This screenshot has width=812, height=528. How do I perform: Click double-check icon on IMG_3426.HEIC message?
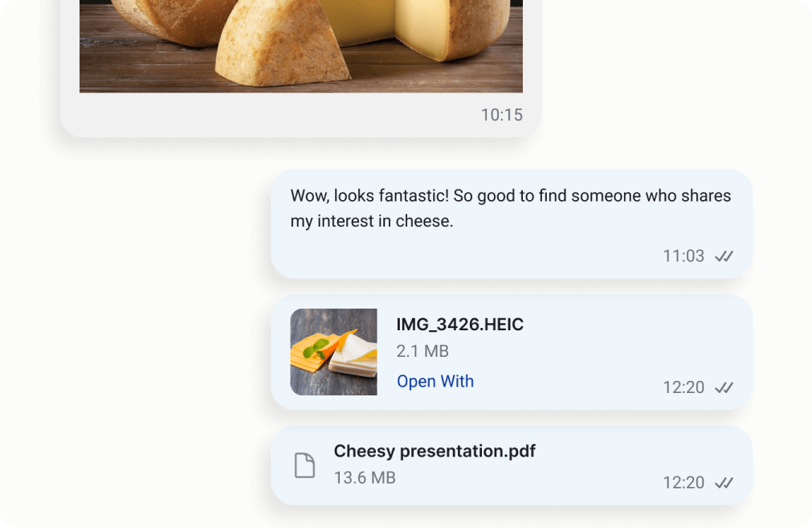click(724, 387)
